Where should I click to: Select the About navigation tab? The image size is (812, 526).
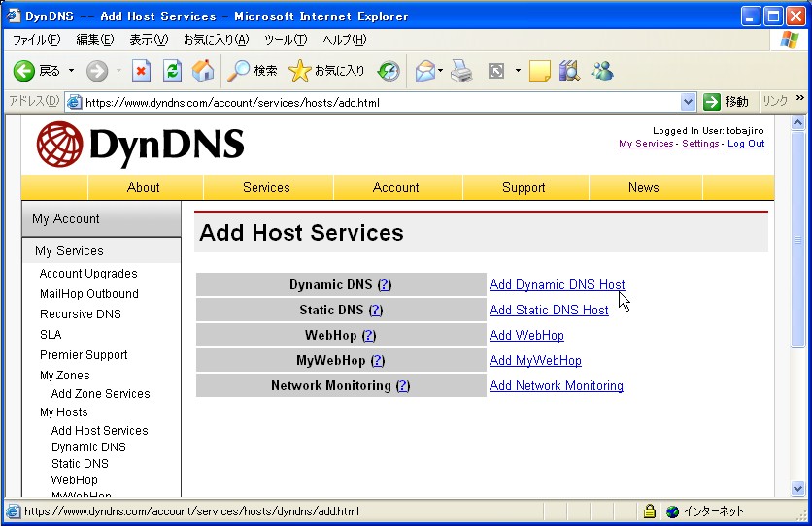pos(144,187)
